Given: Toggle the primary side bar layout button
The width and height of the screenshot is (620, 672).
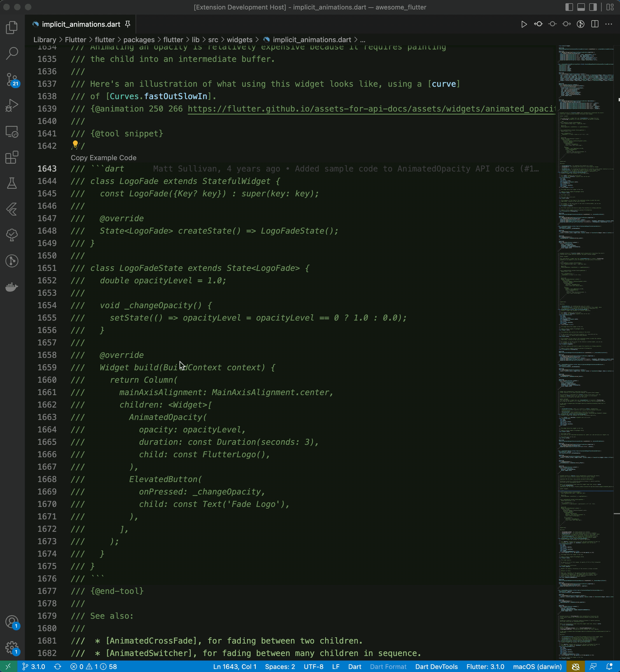Looking at the screenshot, I should pos(569,7).
